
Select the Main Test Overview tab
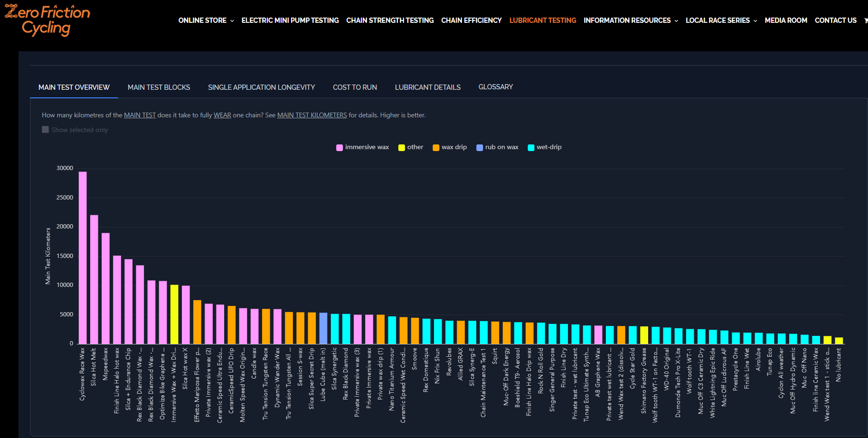74,87
